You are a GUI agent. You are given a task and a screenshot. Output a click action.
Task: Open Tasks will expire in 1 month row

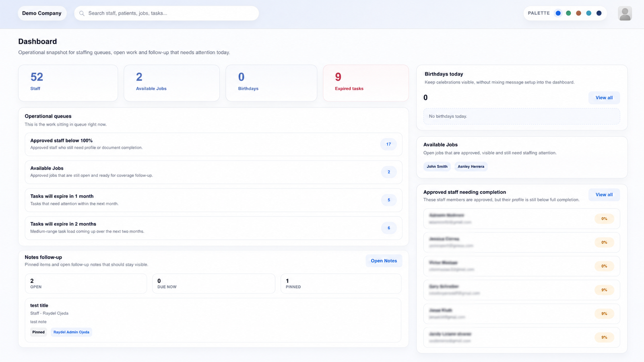pyautogui.click(x=213, y=200)
